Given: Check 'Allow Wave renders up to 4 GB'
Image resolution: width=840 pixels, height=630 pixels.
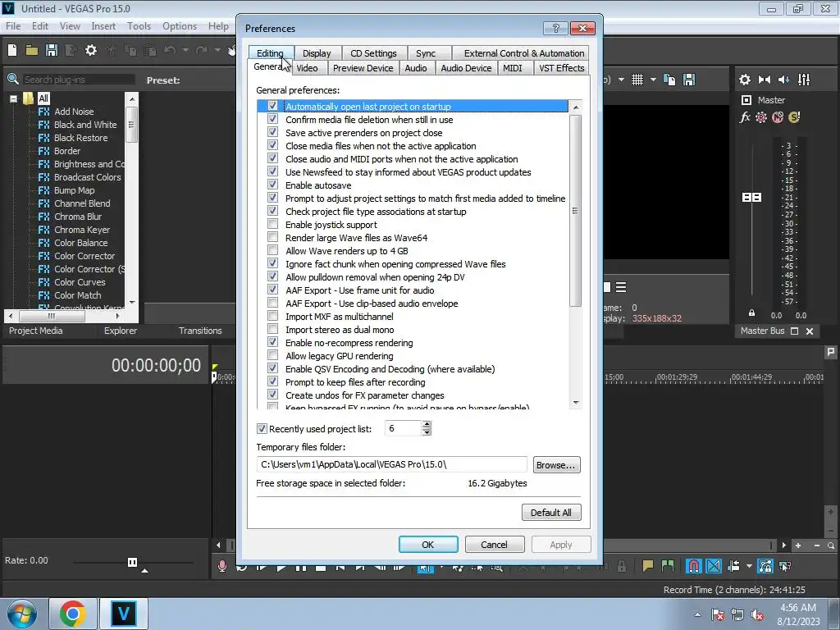Looking at the screenshot, I should pyautogui.click(x=272, y=251).
